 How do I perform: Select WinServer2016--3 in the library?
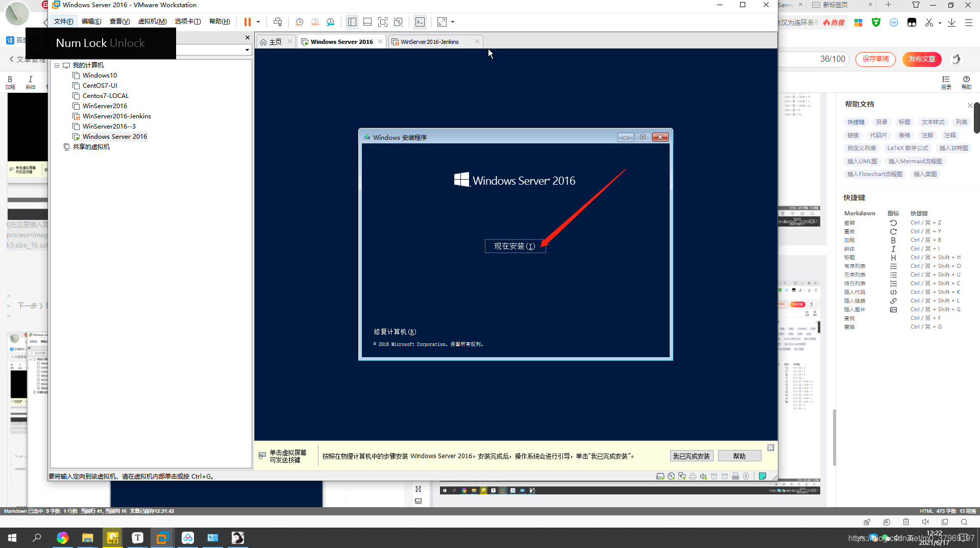click(109, 127)
